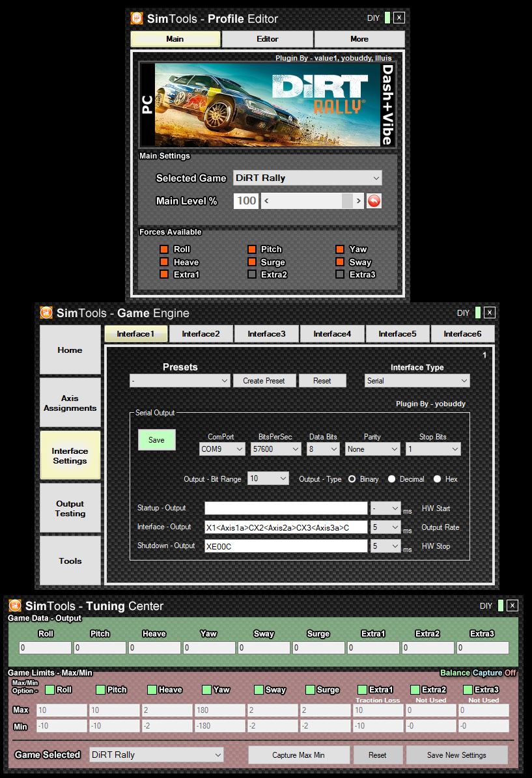Click the Startup - Output text field

click(x=286, y=508)
